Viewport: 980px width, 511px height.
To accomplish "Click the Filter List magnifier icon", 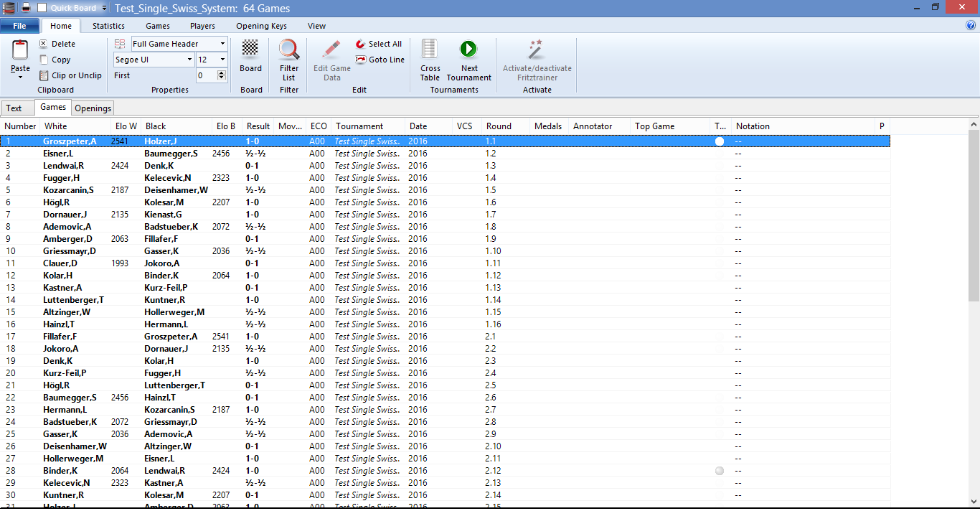I will 289,50.
